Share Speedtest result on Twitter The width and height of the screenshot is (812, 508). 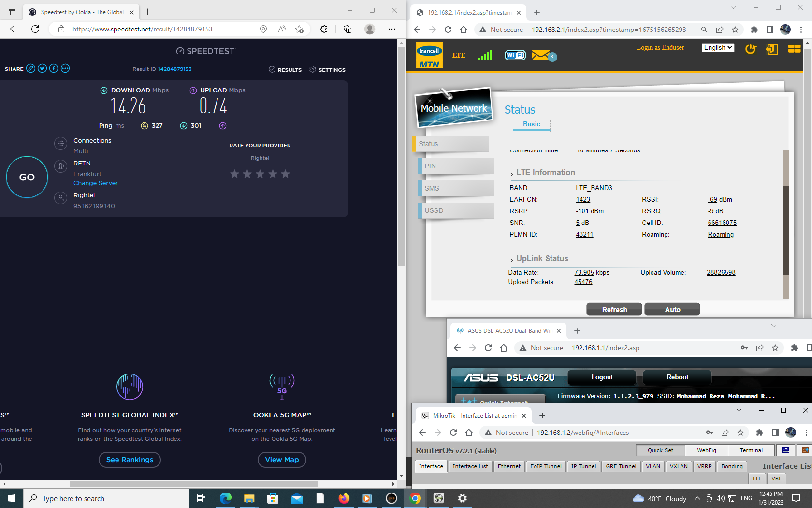(x=42, y=68)
